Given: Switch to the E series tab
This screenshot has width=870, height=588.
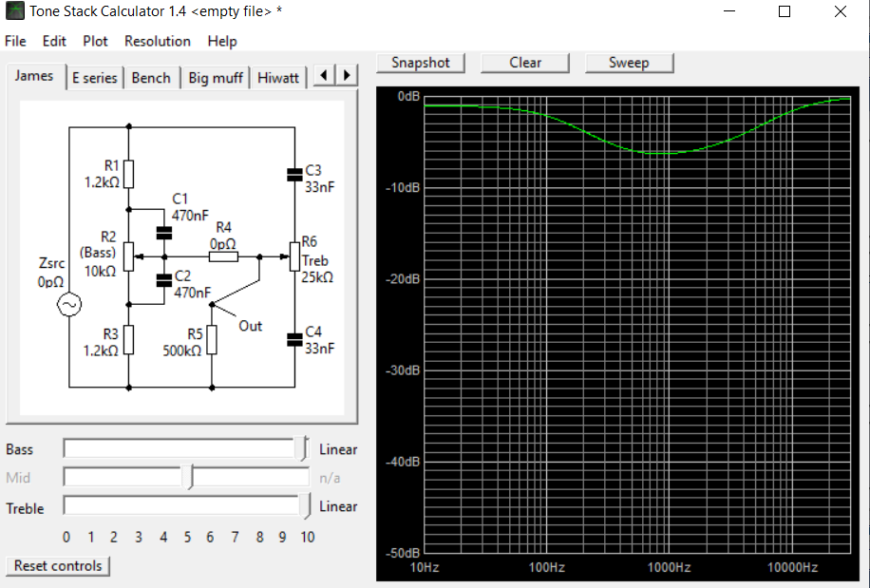Looking at the screenshot, I should pos(95,78).
